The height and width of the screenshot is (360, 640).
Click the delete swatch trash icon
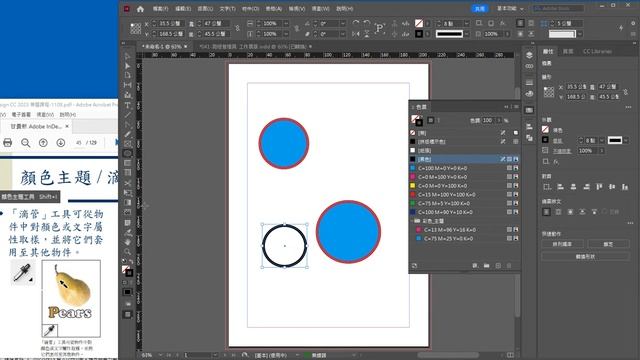[509, 266]
